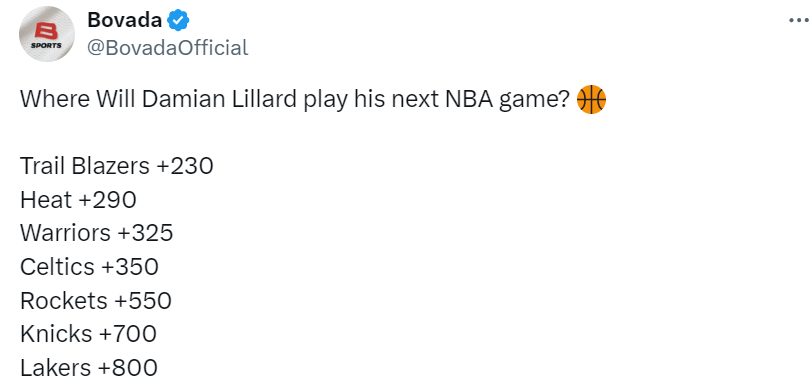Click the Bovada display name

[x=124, y=20]
